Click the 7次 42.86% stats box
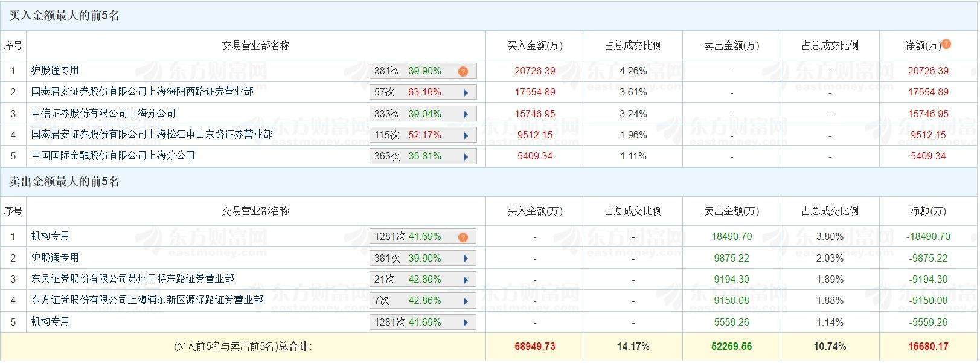This screenshot has width=980, height=363. 417,300
